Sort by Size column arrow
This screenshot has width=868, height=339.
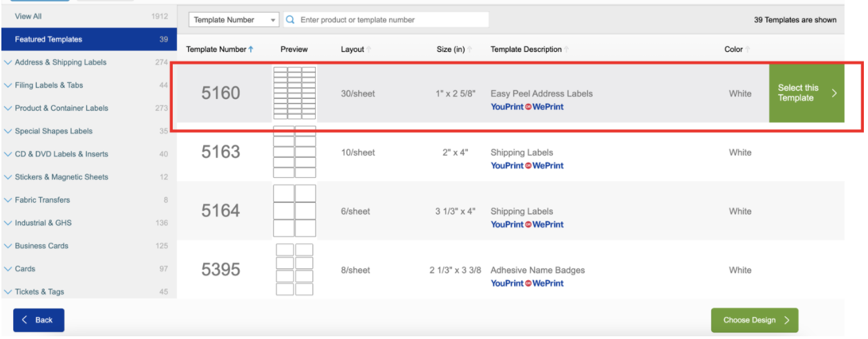[x=470, y=49]
